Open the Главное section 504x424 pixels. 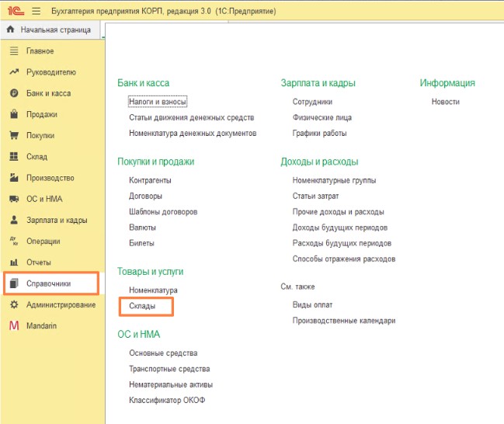tap(40, 51)
